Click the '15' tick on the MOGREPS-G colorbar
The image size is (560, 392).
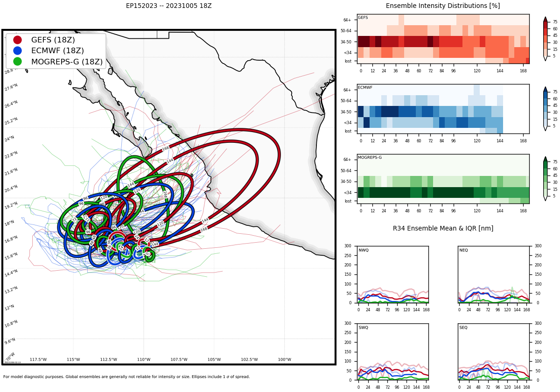pos(555,189)
